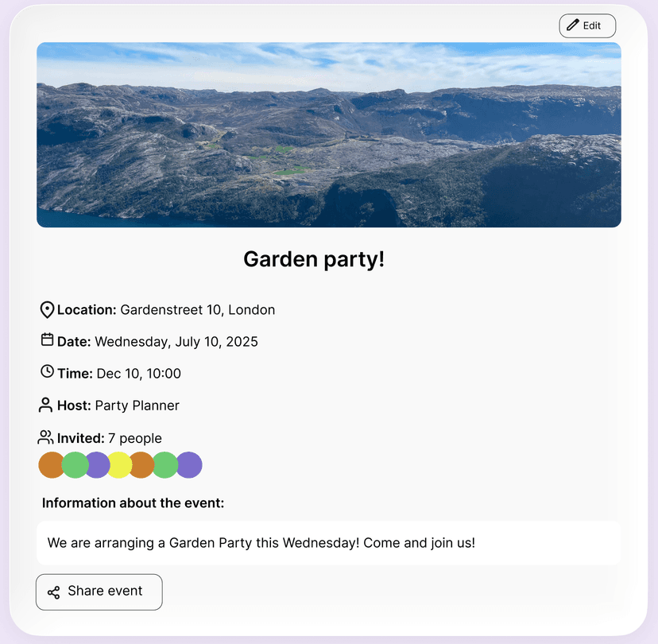
Task: Click the event description text box
Action: coord(328,542)
